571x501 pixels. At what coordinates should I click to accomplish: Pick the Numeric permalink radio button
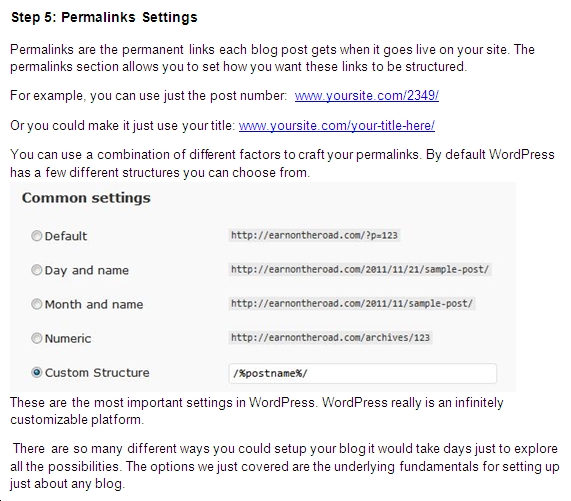tap(36, 338)
